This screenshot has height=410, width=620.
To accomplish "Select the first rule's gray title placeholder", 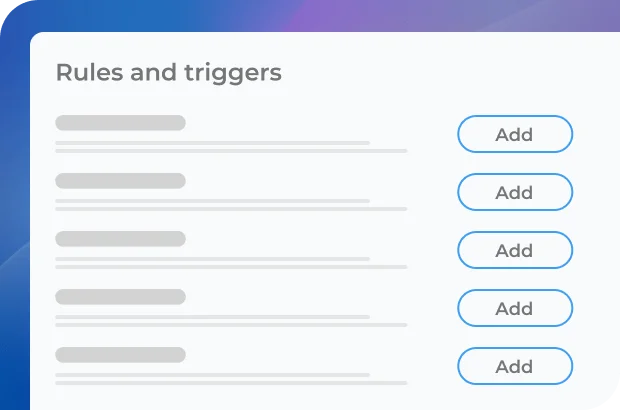I will pyautogui.click(x=120, y=123).
